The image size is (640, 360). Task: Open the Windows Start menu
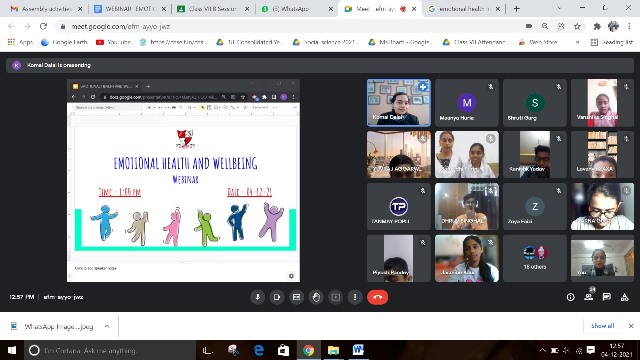[12, 350]
